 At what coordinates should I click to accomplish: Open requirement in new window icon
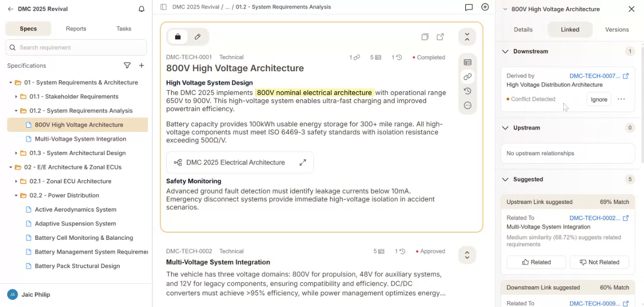(440, 37)
